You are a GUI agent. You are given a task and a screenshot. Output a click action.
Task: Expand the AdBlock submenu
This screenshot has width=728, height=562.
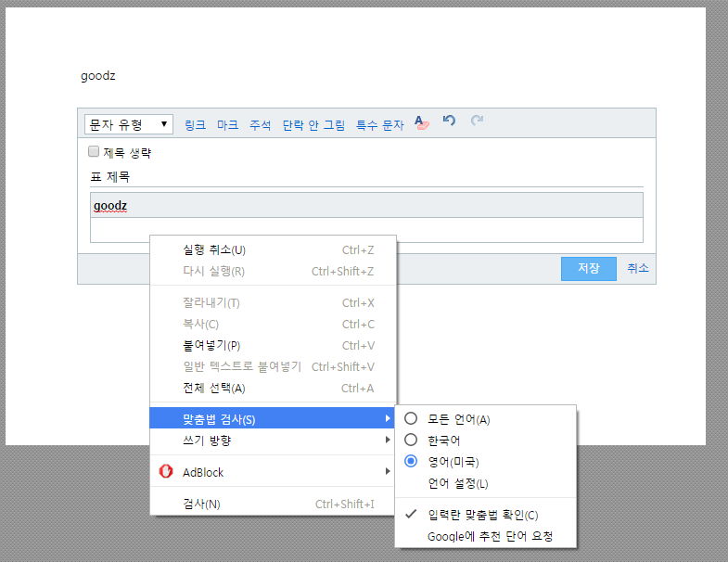coord(273,471)
